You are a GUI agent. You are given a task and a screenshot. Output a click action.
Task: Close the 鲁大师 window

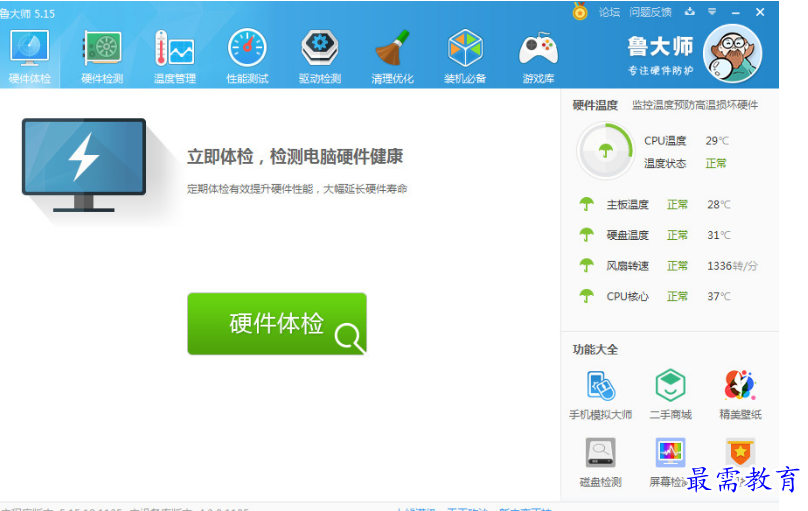click(x=760, y=12)
